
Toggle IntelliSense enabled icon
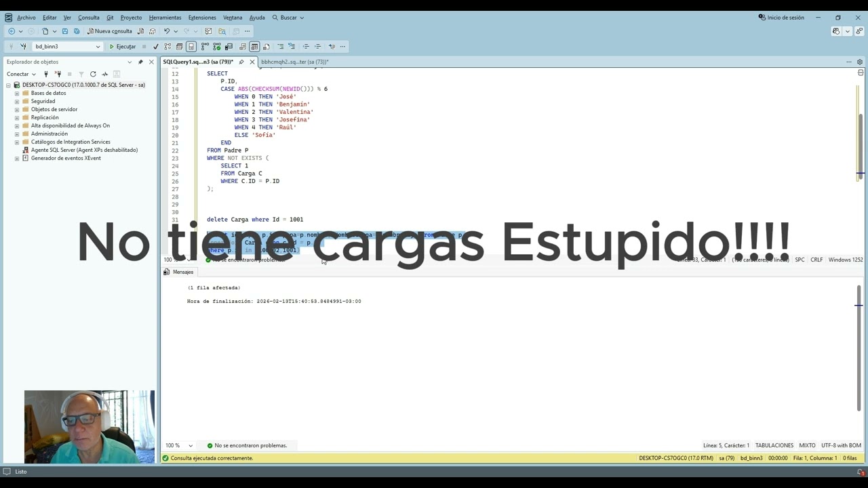point(191,47)
